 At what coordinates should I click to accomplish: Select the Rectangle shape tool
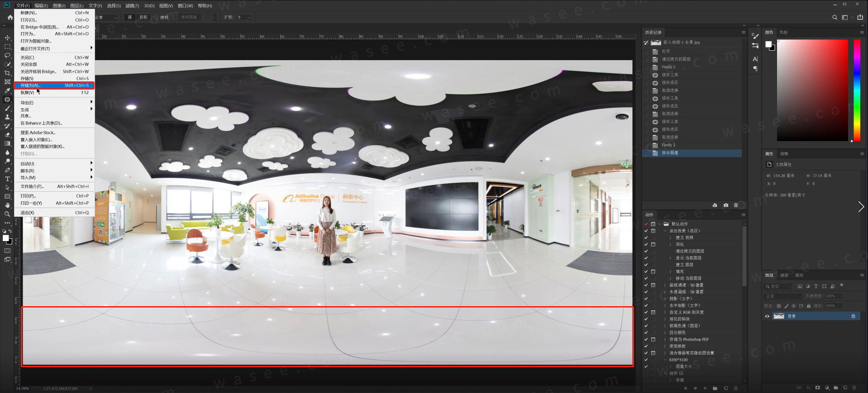(7, 196)
